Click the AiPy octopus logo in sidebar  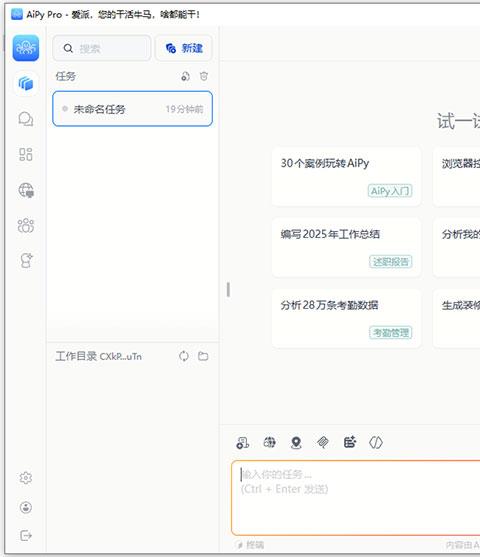(26, 48)
